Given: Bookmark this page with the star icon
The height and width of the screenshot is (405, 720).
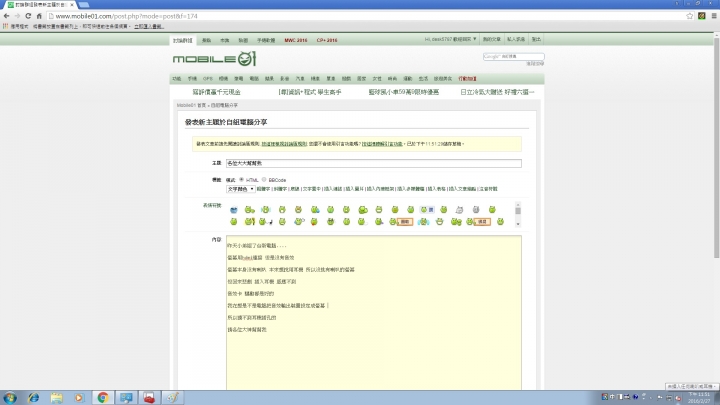Looking at the screenshot, I should (x=689, y=16).
